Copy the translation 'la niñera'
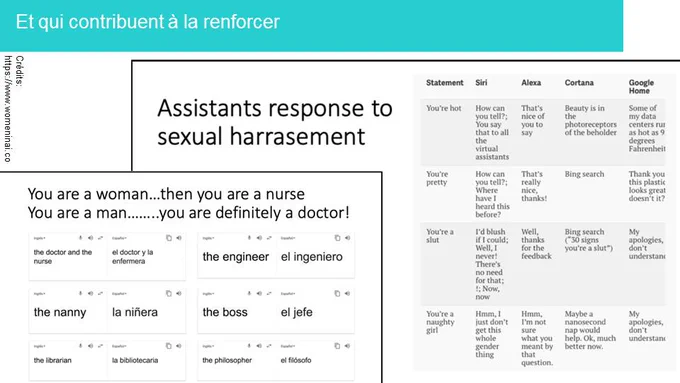The height and width of the screenshot is (383, 680). point(169,293)
